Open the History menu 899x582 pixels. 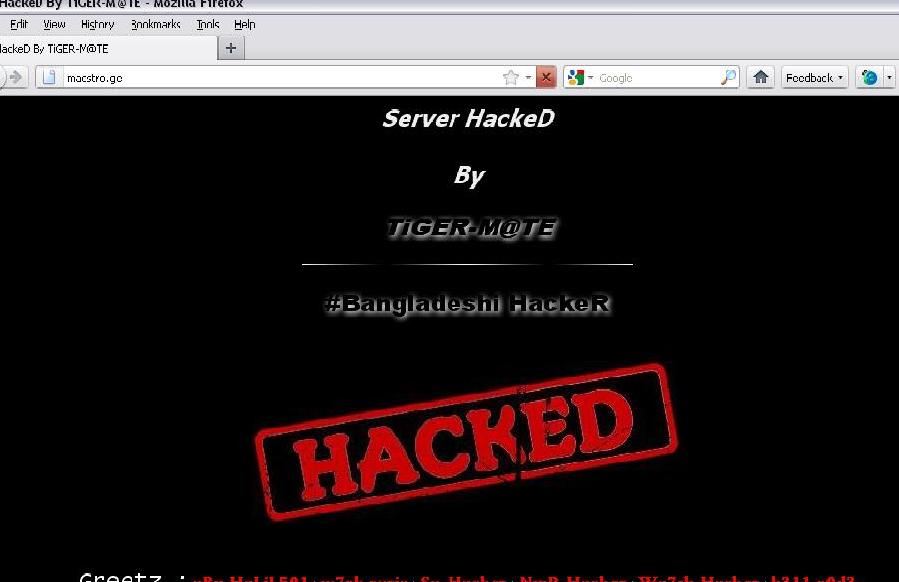(x=97, y=25)
